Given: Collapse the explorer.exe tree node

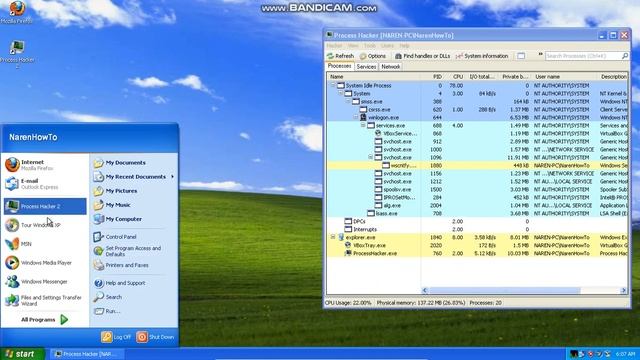Looking at the screenshot, I should pyautogui.click(x=333, y=237).
